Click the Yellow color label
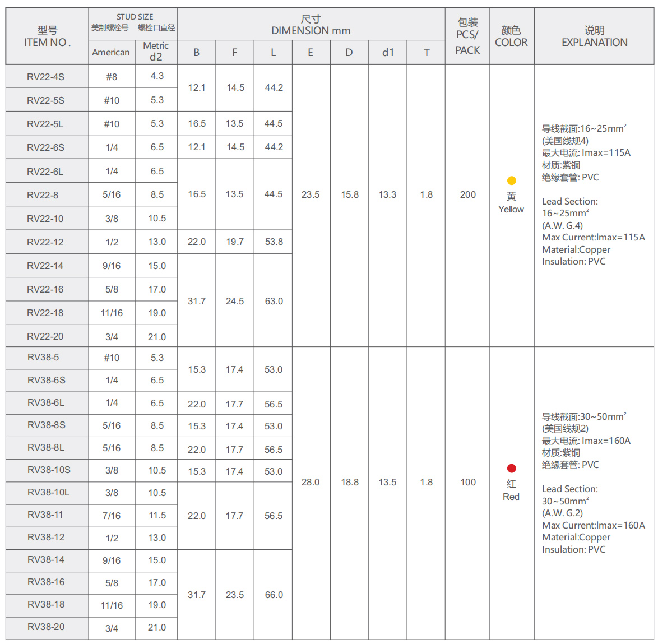Image resolution: width=658 pixels, height=644 pixels. point(511,210)
